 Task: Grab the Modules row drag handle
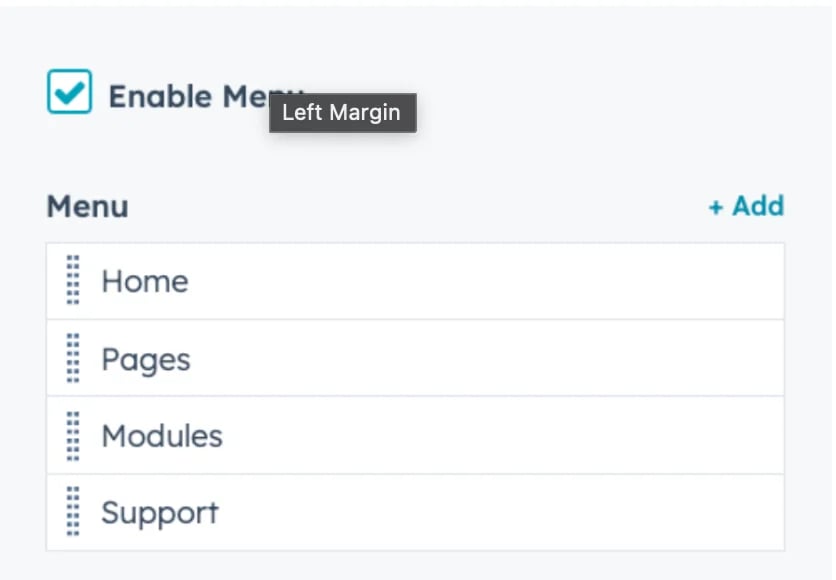pos(73,435)
